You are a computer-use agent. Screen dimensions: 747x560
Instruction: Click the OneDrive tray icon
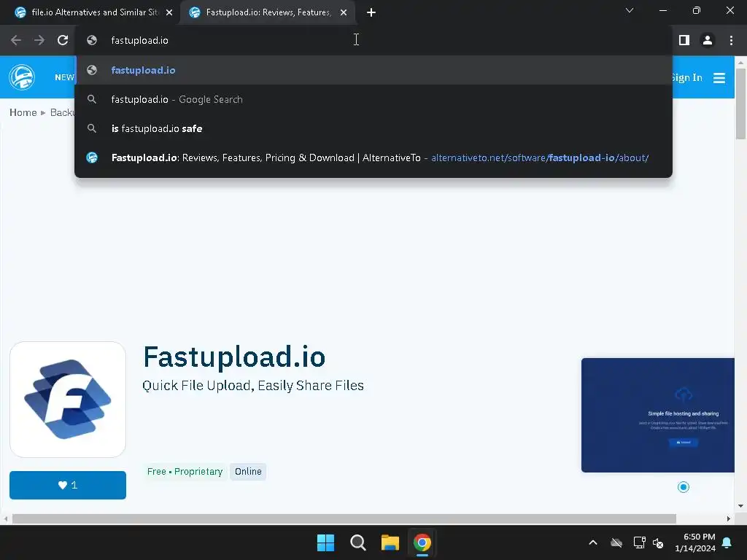tap(616, 542)
